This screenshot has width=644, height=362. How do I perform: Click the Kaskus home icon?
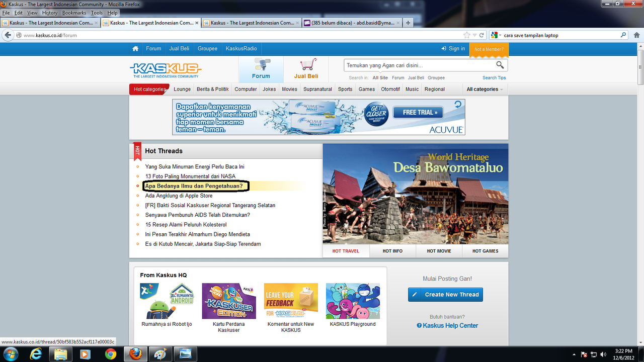135,49
